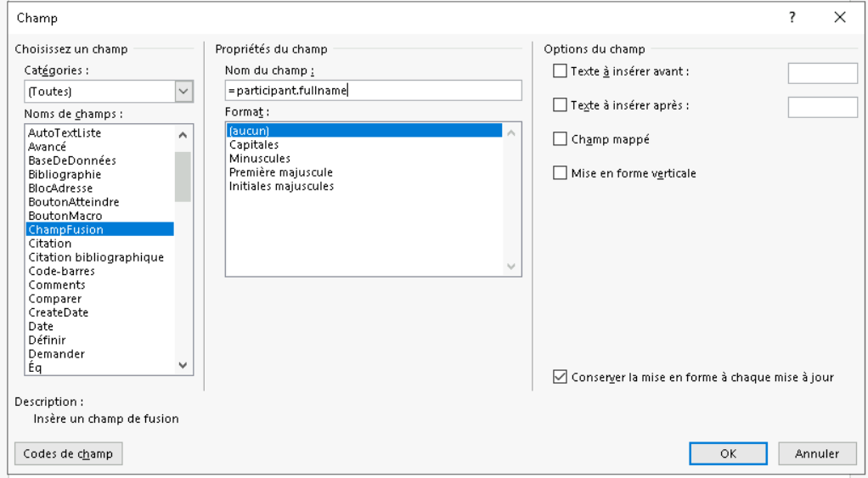This screenshot has height=478, width=868.
Task: Click the text box for text before
Action: (x=822, y=73)
